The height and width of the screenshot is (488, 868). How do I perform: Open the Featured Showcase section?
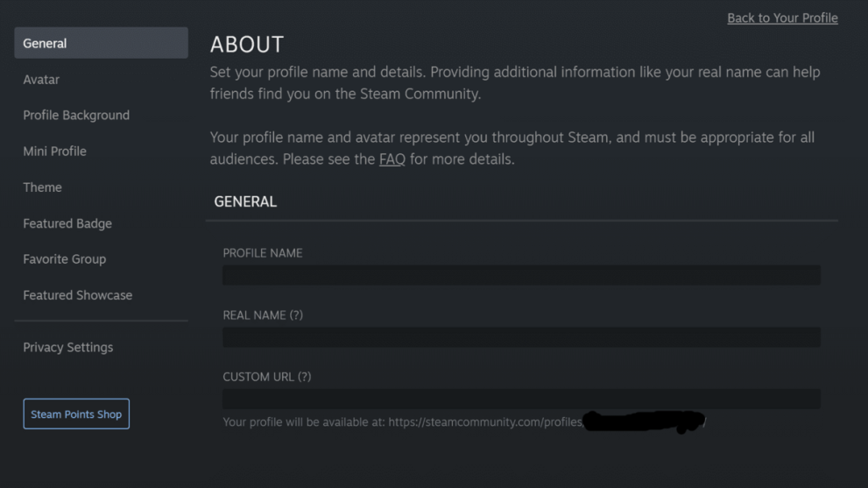pyautogui.click(x=77, y=295)
